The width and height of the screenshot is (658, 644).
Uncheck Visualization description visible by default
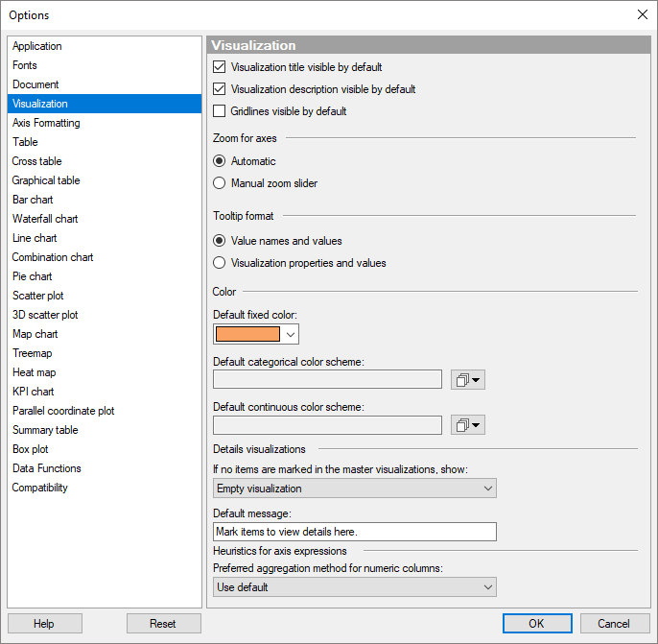(x=220, y=89)
